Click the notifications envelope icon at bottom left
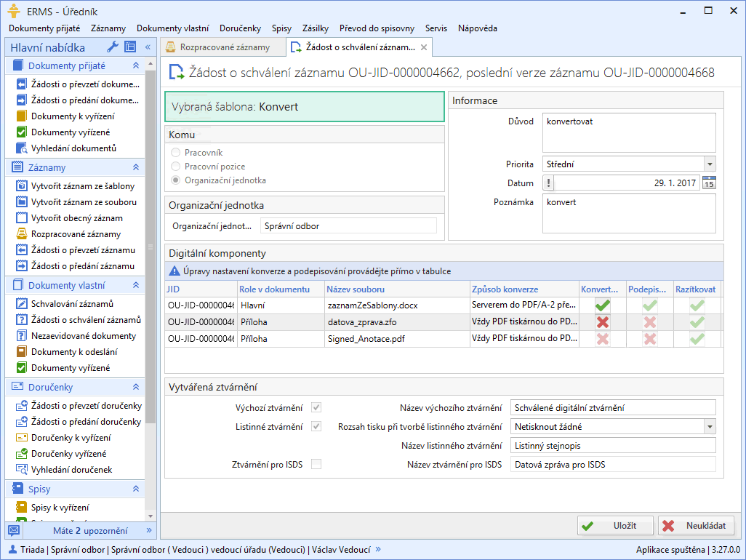Viewport: 746px width, 560px height. (x=14, y=530)
